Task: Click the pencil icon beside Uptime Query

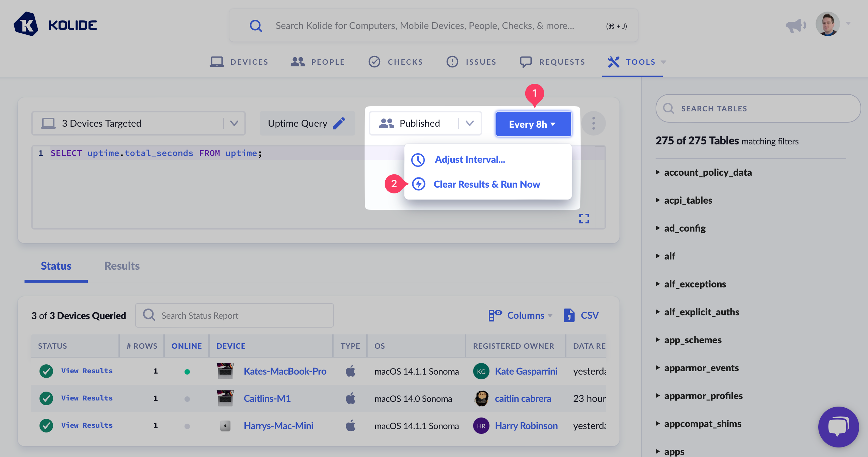Action: pyautogui.click(x=339, y=123)
